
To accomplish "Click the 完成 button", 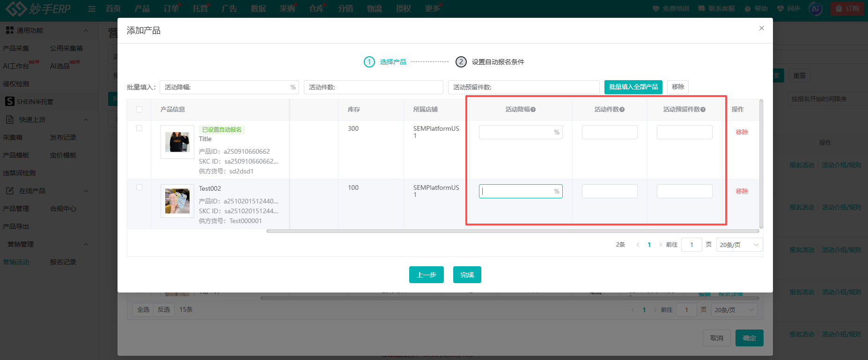I will (467, 275).
